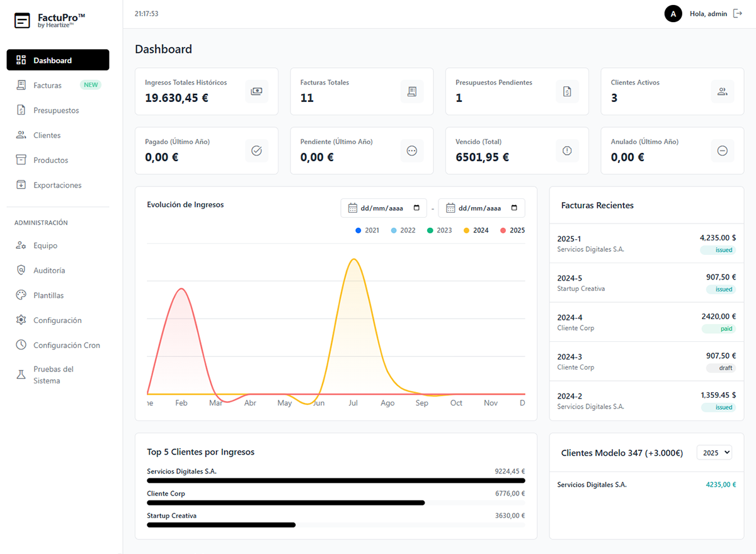Click the alert icon on Vencido card
This screenshot has height=554, width=756.
567,150
